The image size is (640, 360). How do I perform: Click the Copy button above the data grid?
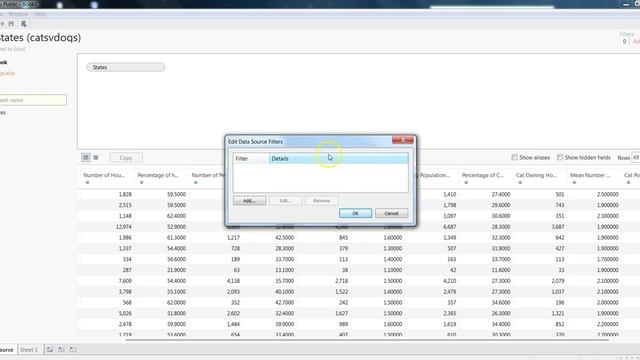point(126,158)
